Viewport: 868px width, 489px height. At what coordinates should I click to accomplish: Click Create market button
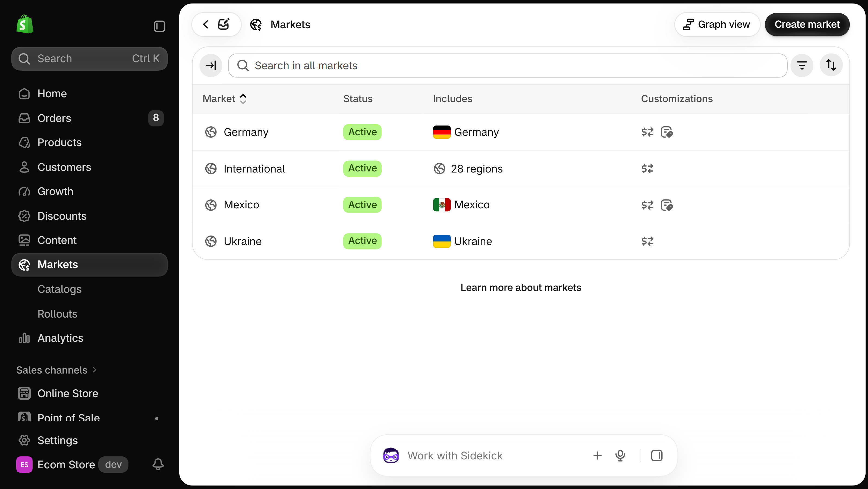click(x=807, y=24)
